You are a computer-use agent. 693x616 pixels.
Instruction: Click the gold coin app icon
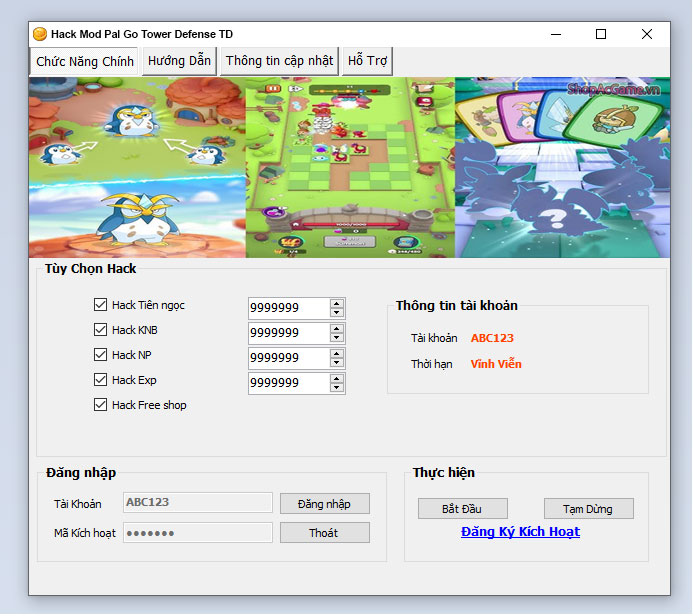40,34
